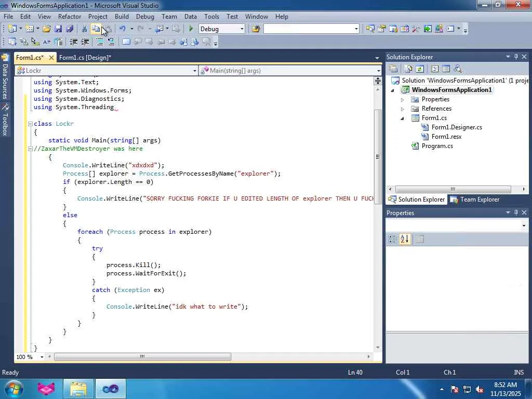Click the editor split-window handle above the scrollbar
This screenshot has width=532, height=399.
pyautogui.click(x=378, y=81)
